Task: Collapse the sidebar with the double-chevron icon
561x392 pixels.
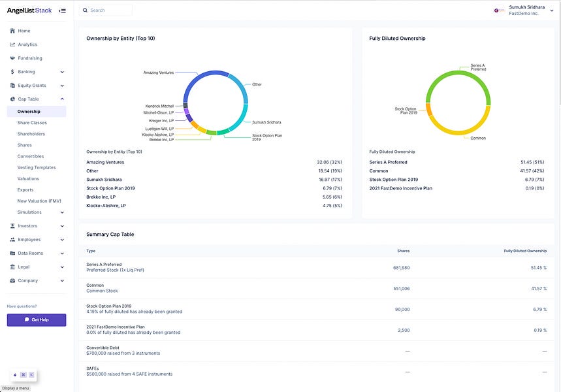Action: 62,10
